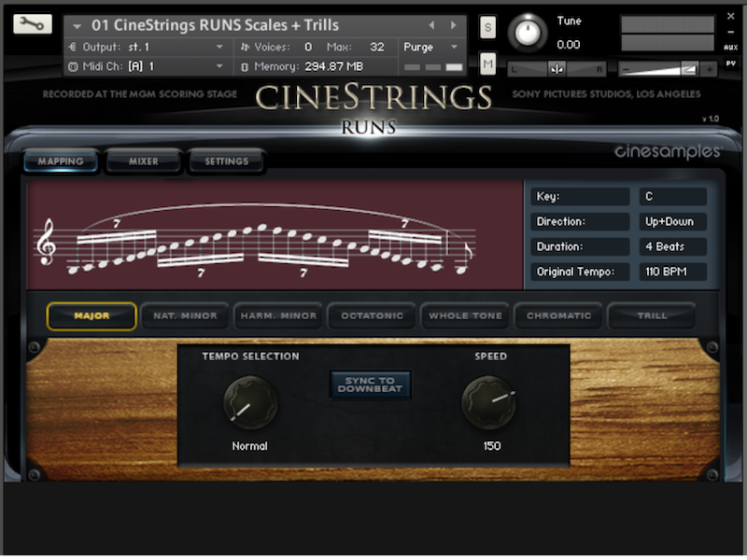Click the Tune value 0.00

click(569, 45)
